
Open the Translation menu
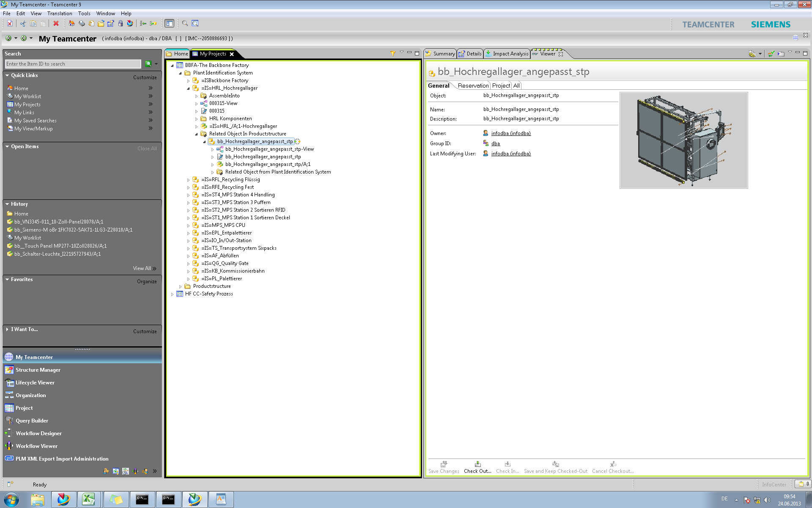click(60, 14)
